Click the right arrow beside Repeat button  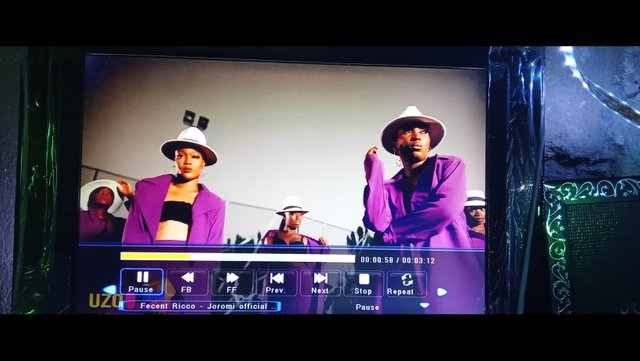point(442,292)
